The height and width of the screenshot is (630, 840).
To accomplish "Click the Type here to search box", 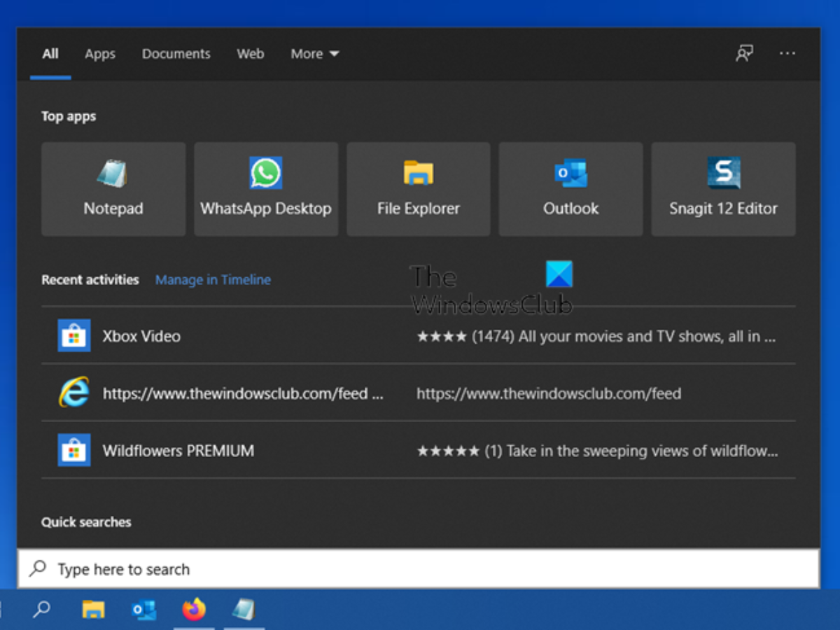I will point(420,569).
